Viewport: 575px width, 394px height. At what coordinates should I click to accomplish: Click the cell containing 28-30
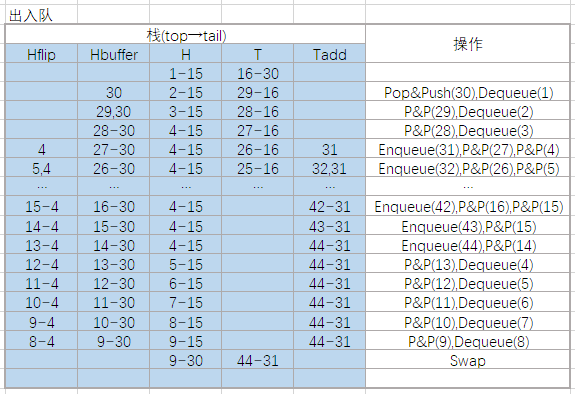pos(114,130)
